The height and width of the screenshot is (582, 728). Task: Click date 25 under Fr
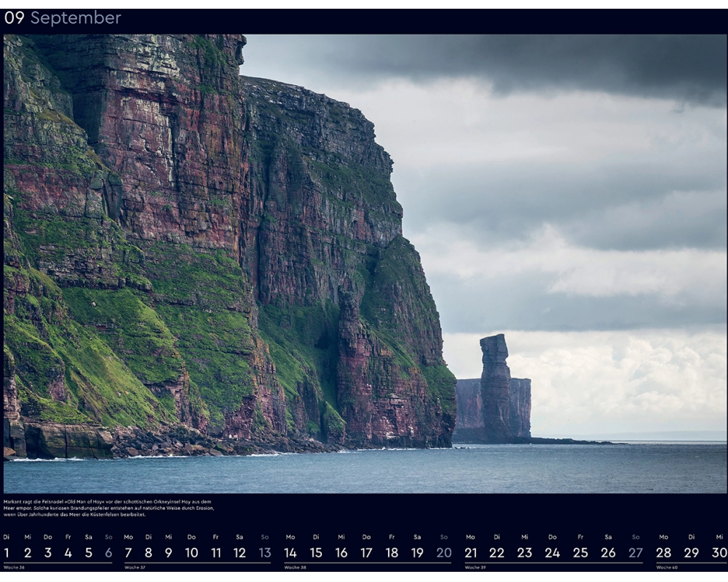(580, 553)
